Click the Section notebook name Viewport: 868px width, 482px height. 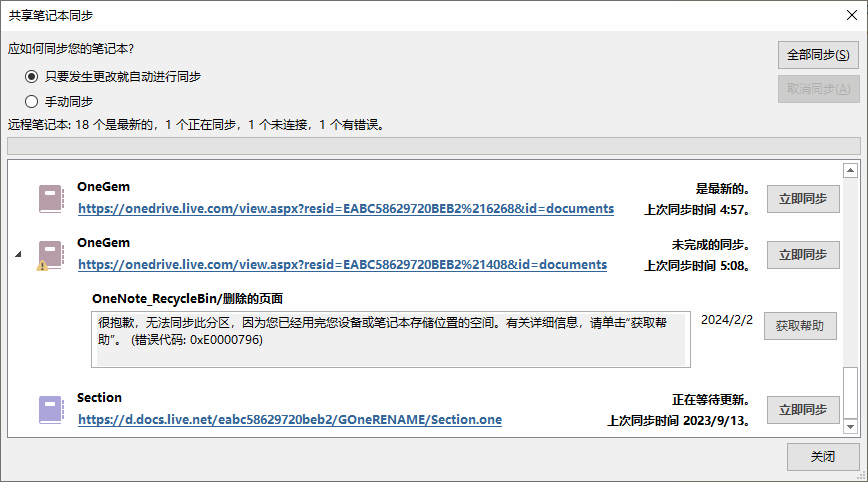99,397
